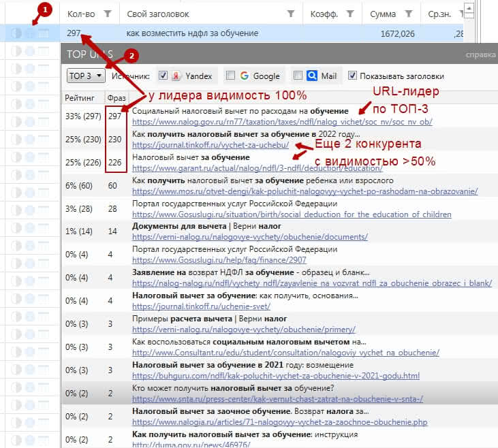
Task: Click the rating cell '33% (297)'
Action: click(83, 116)
